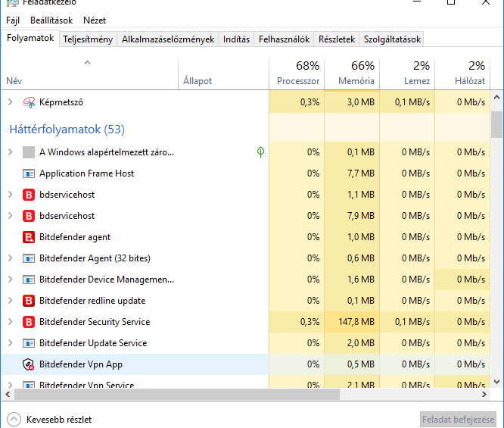Select the Bitdefender agent process name
This screenshot has width=504, height=428.
pos(75,237)
